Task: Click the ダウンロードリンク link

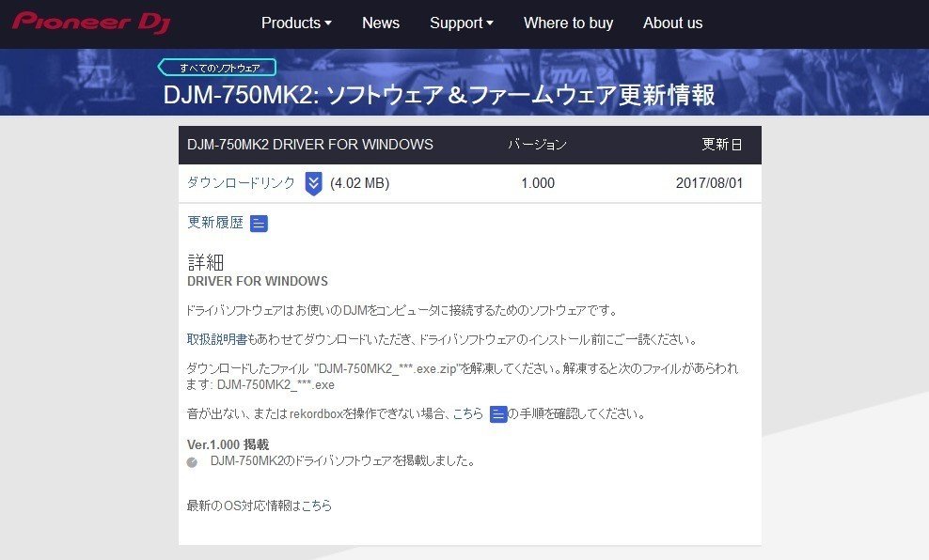Action: [241, 183]
